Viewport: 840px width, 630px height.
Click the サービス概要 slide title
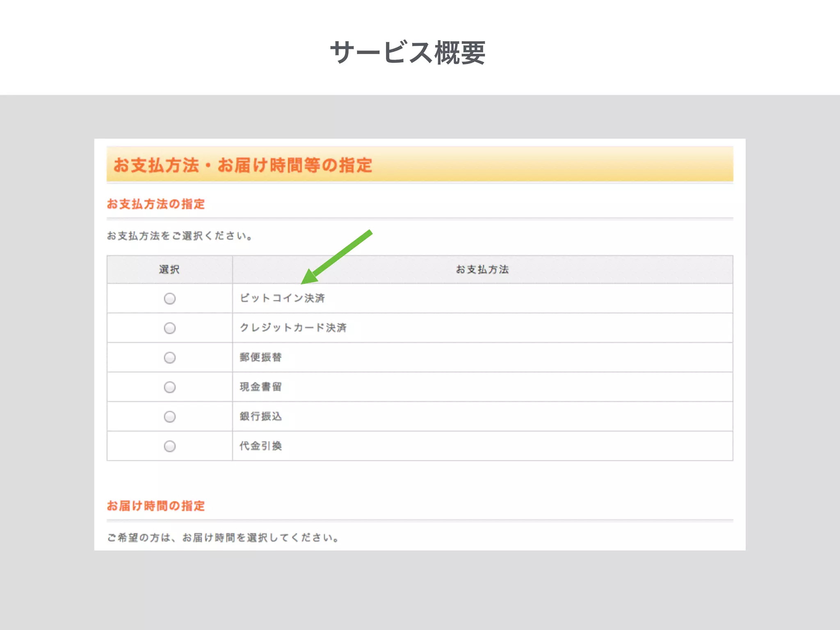408,52
